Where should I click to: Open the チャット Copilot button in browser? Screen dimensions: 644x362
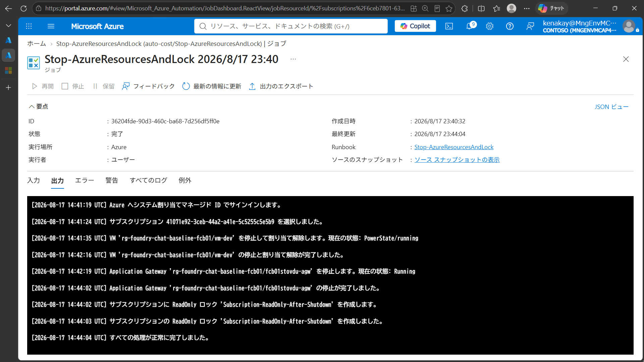[551, 8]
